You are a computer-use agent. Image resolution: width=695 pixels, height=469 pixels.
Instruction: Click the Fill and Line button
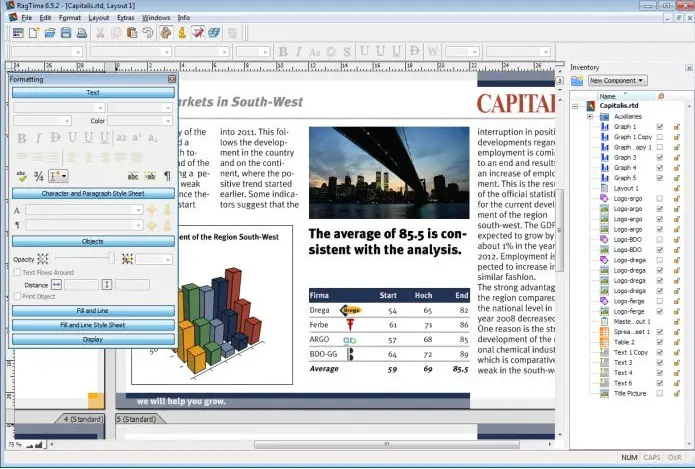93,311
